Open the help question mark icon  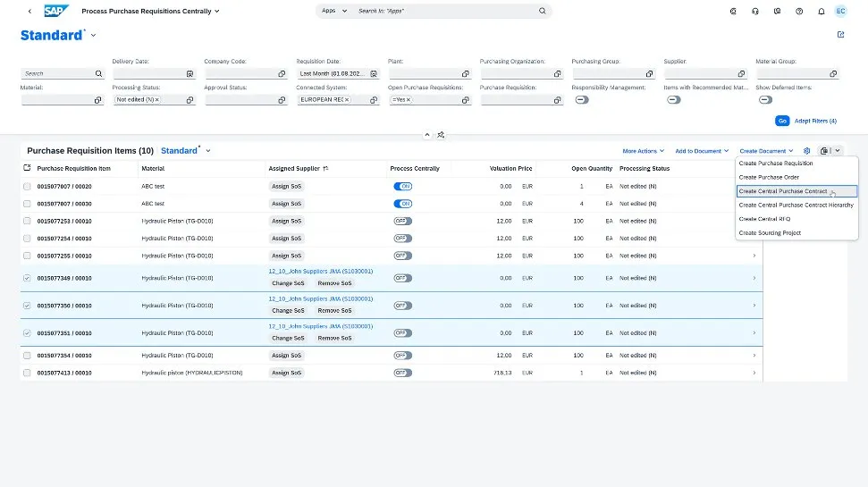798,12
